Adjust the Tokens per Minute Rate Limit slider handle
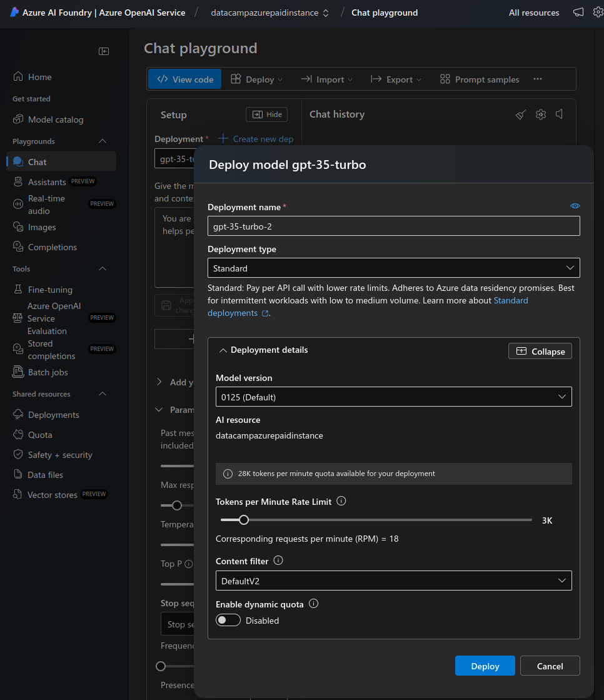 [244, 520]
